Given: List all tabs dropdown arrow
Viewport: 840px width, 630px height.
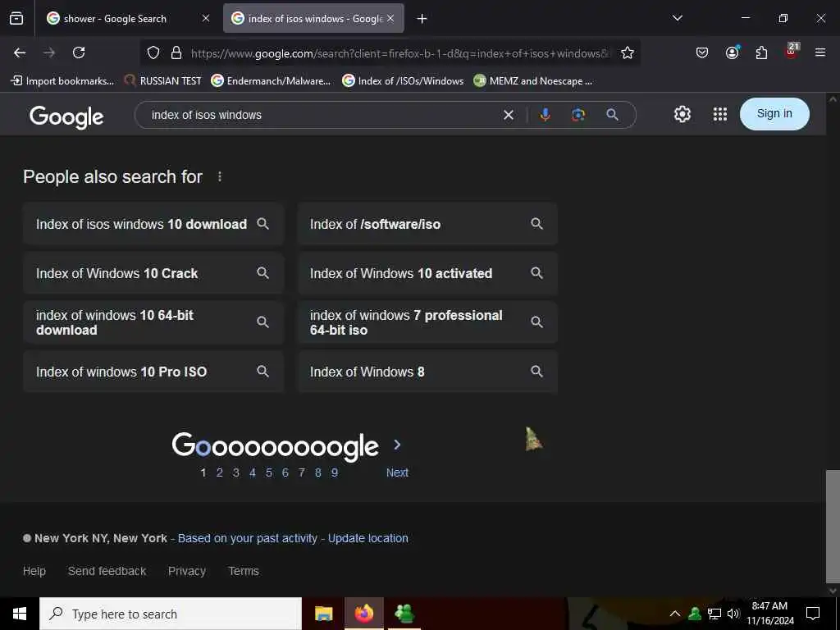Looking at the screenshot, I should (x=677, y=18).
